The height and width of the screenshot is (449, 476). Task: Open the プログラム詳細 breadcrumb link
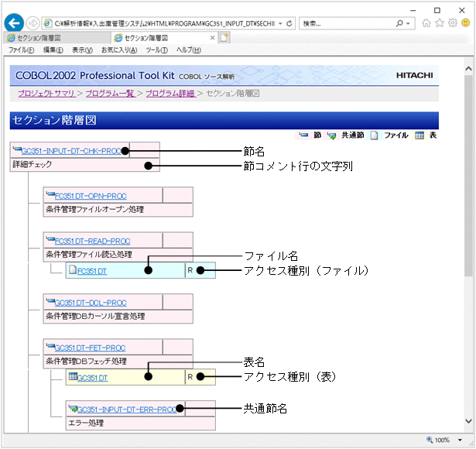(x=170, y=94)
